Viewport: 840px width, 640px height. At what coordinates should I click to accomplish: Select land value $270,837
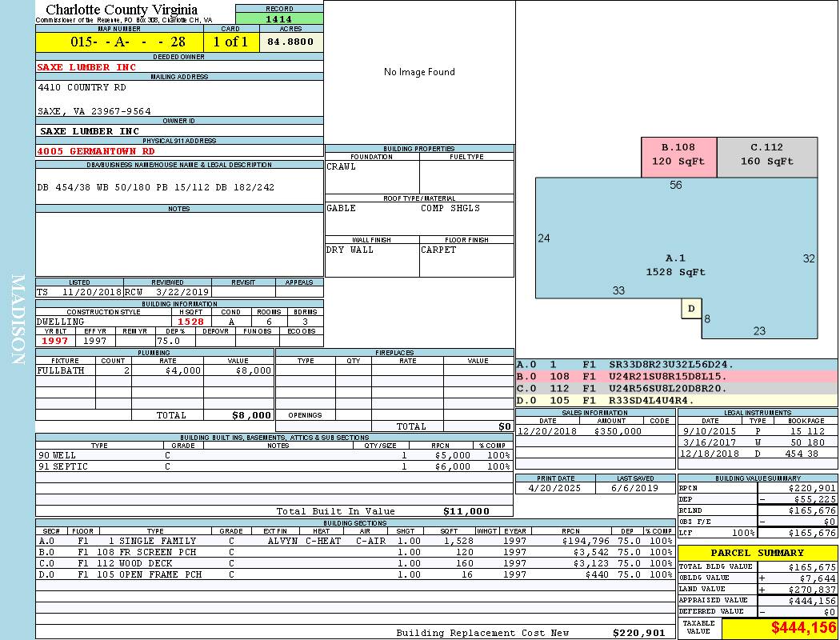[812, 590]
